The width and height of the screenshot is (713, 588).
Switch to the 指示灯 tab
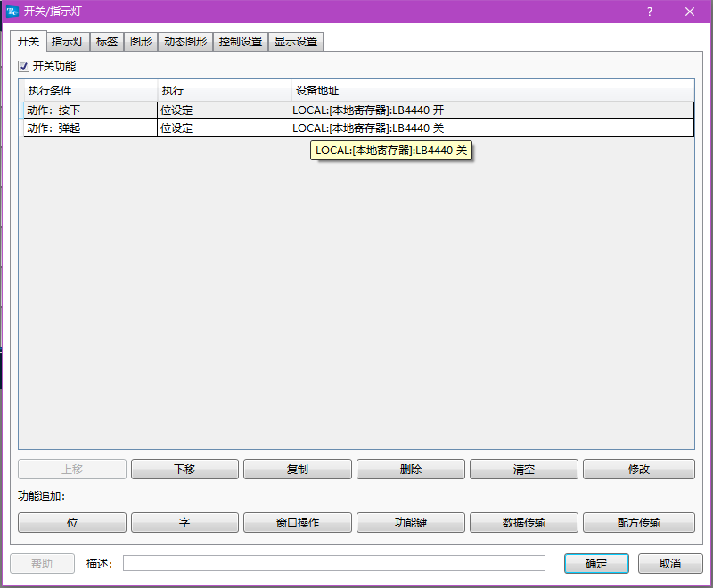[x=68, y=42]
